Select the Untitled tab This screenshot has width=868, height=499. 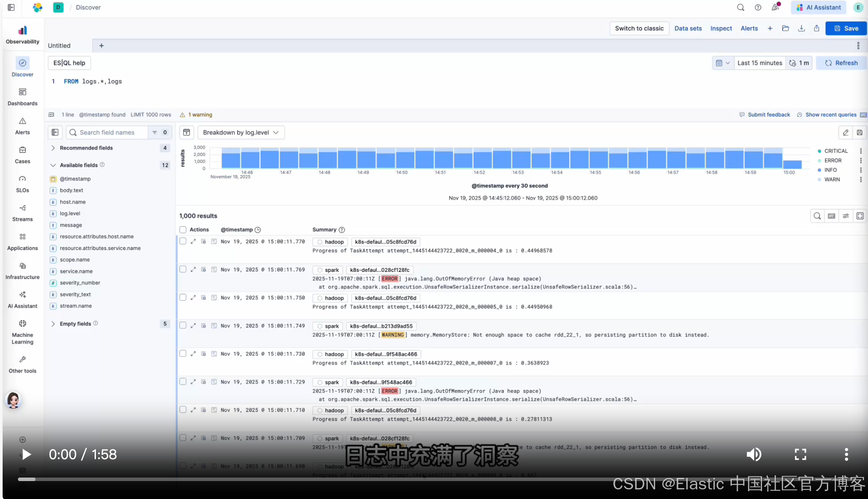coord(60,46)
